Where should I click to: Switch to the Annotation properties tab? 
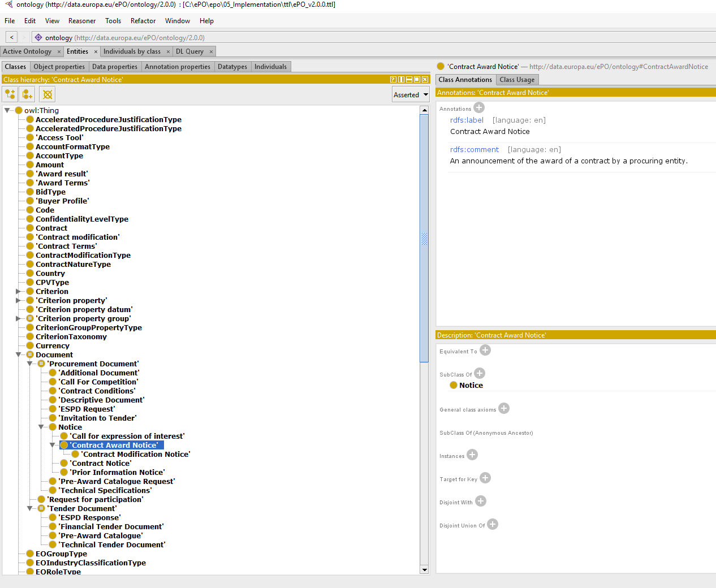point(178,67)
